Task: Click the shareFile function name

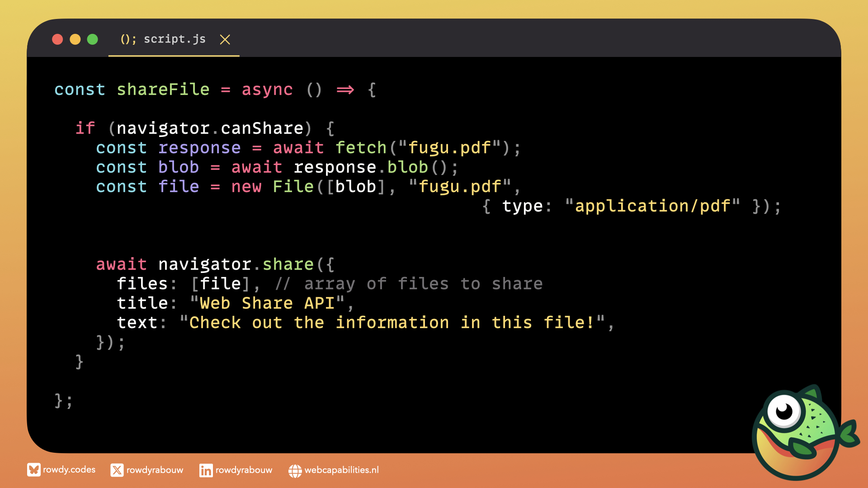Action: 163,89
